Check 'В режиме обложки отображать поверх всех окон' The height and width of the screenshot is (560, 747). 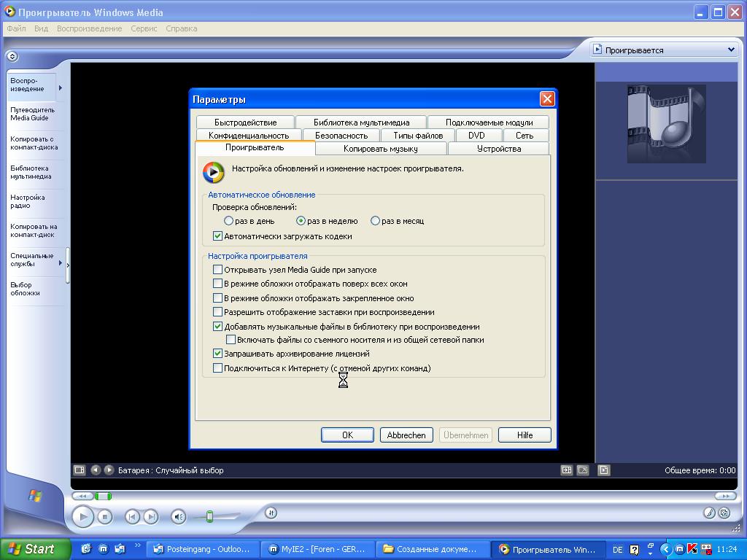pos(217,284)
